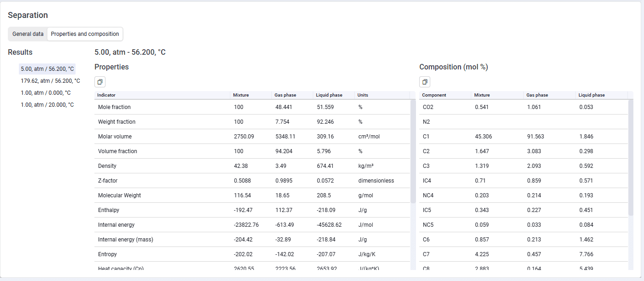Image resolution: width=644 pixels, height=281 pixels.
Task: Click the Composition Liquid phase column header
Action: 602,95
